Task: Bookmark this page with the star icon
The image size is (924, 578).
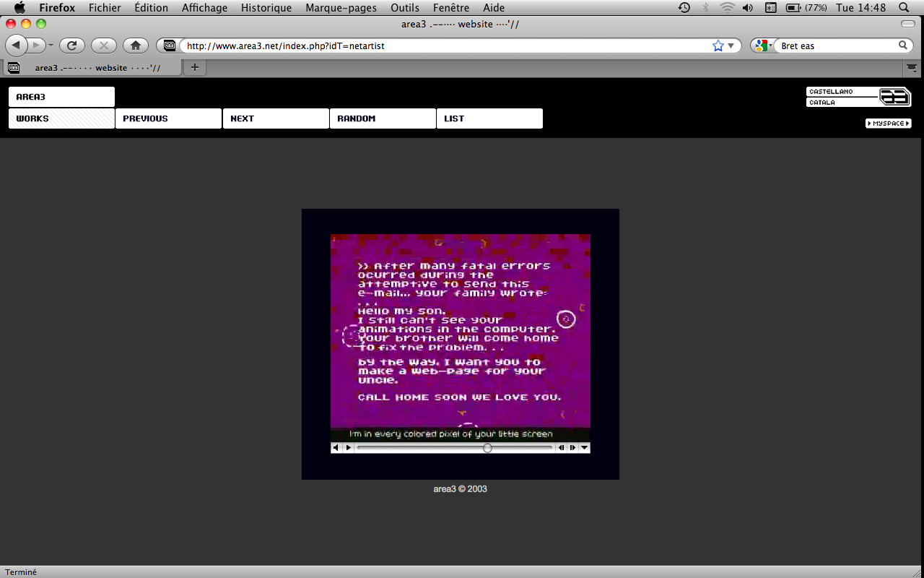Action: (x=718, y=46)
